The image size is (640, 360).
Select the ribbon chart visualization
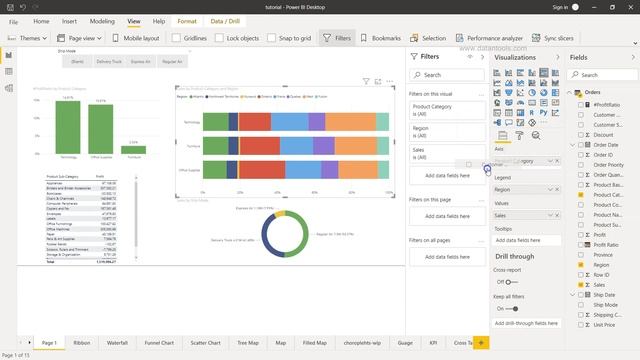[556, 83]
